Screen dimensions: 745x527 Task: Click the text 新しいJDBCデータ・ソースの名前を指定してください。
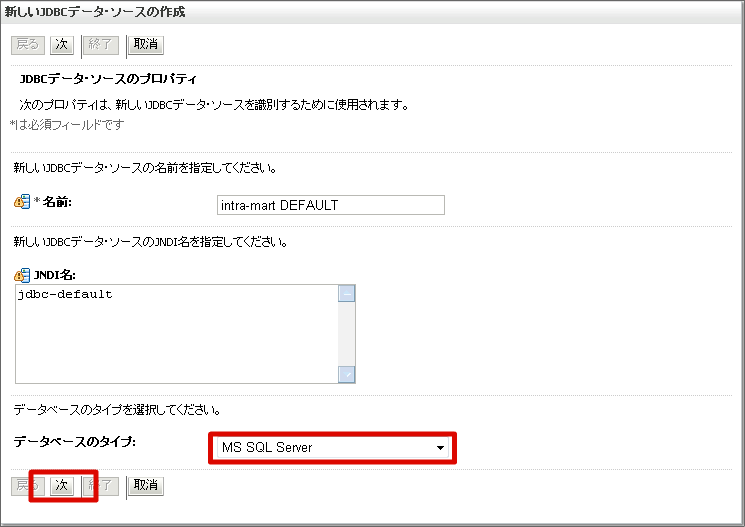[145, 168]
